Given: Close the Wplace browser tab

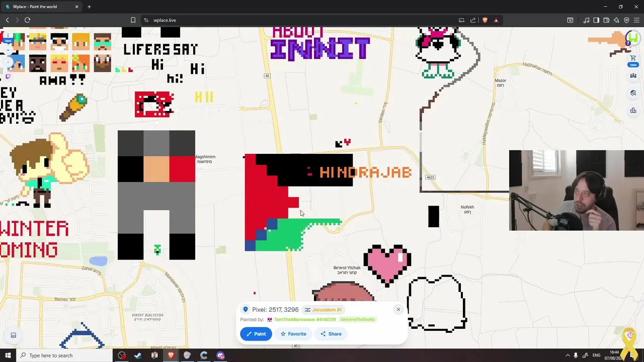Looking at the screenshot, I should tap(76, 7).
